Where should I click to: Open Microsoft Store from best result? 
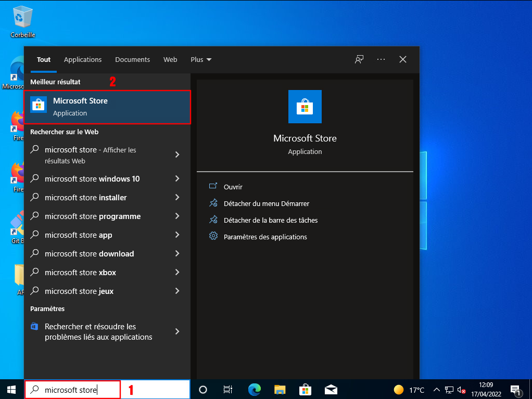pyautogui.click(x=107, y=107)
